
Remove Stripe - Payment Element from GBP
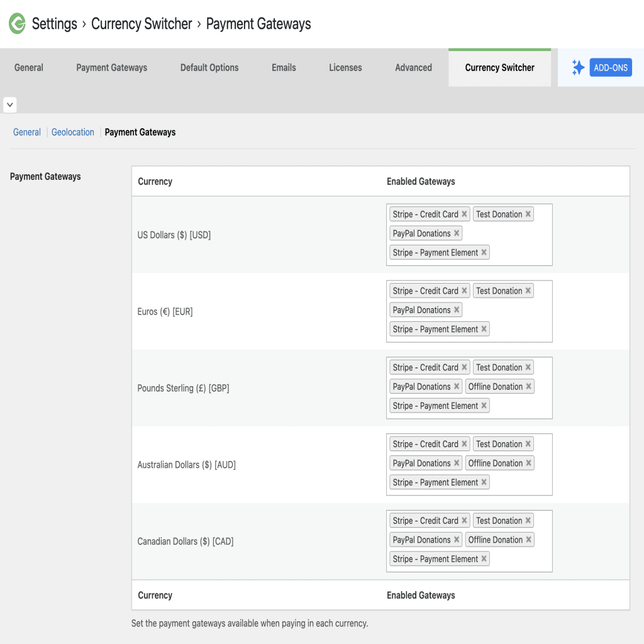coord(484,406)
